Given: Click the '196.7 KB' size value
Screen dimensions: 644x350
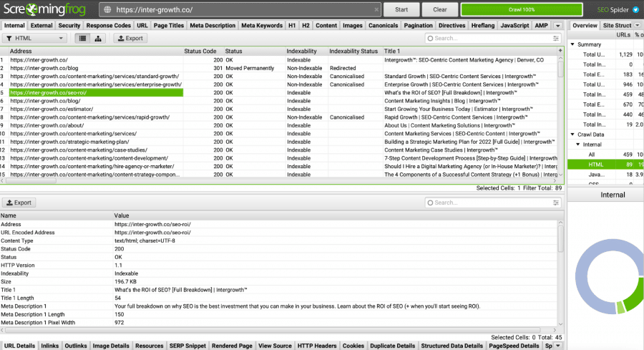Looking at the screenshot, I should pyautogui.click(x=125, y=281).
